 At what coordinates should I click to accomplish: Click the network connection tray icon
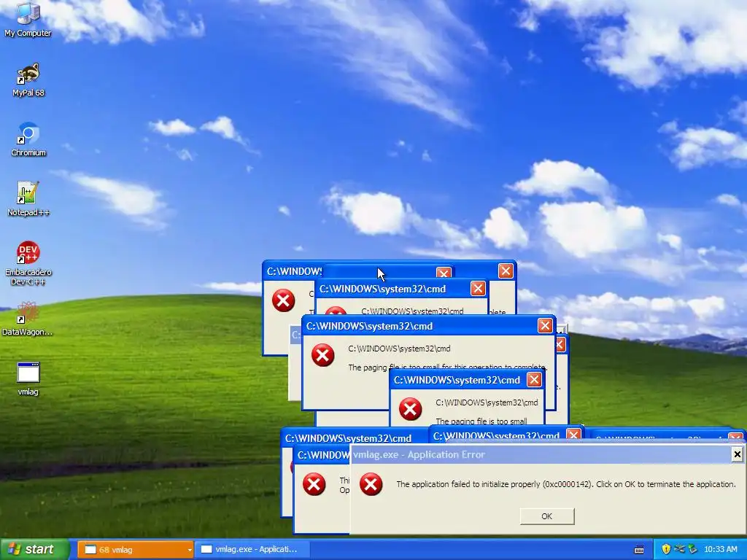click(679, 550)
